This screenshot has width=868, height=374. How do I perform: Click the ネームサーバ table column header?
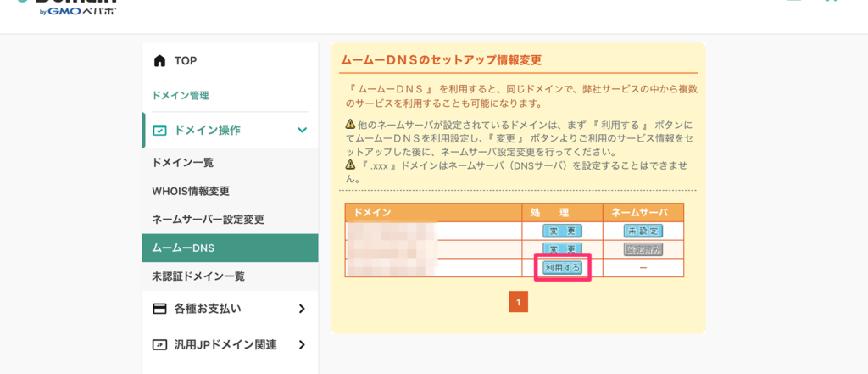click(643, 212)
